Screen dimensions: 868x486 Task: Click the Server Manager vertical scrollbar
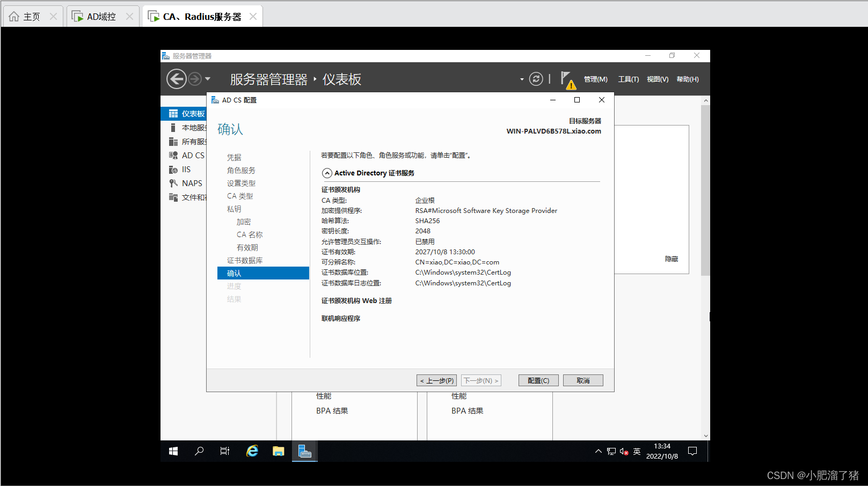pyautogui.click(x=706, y=190)
